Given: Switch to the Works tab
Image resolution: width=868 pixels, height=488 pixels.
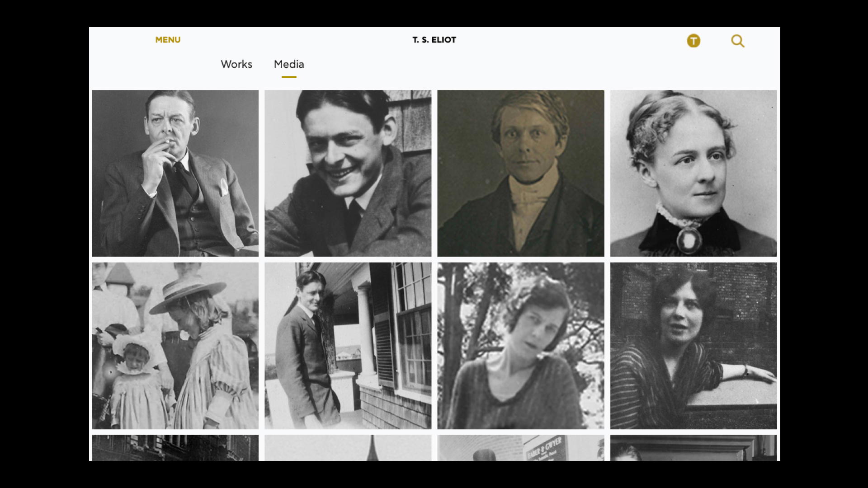Looking at the screenshot, I should [x=236, y=64].
